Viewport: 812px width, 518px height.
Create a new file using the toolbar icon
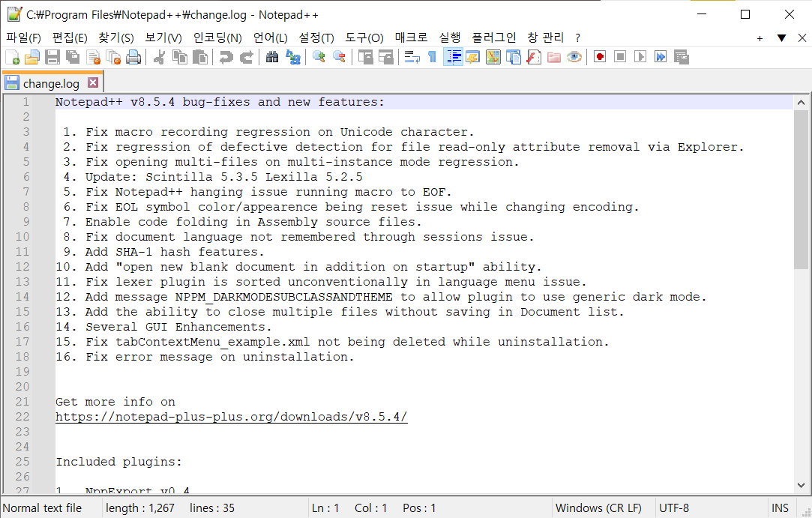click(x=12, y=57)
